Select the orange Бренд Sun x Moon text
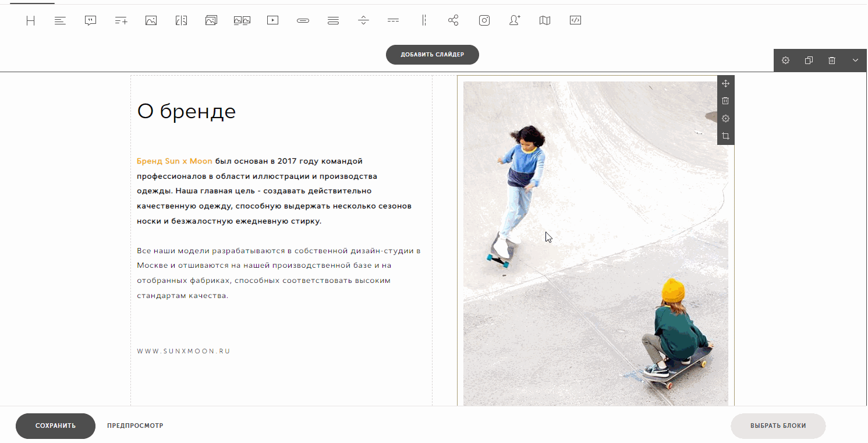The image size is (868, 443). (x=175, y=161)
